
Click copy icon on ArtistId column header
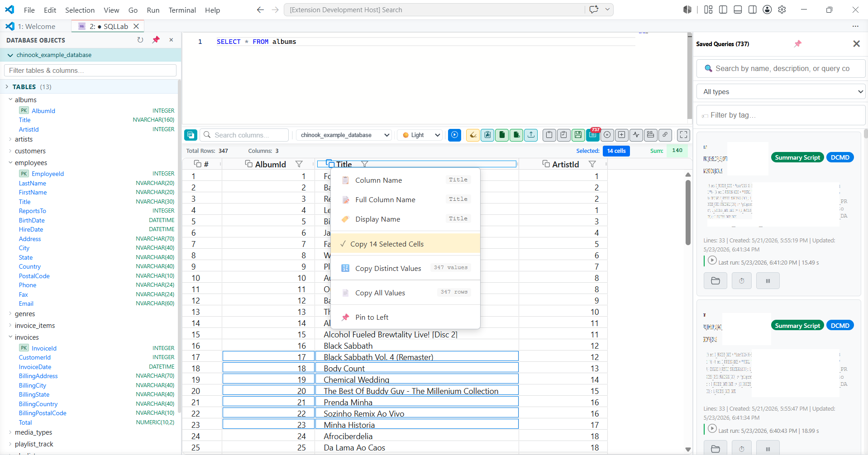click(546, 164)
